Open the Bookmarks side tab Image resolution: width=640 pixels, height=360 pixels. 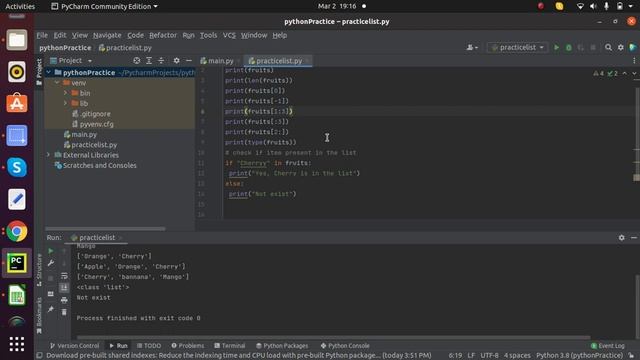[x=39, y=316]
